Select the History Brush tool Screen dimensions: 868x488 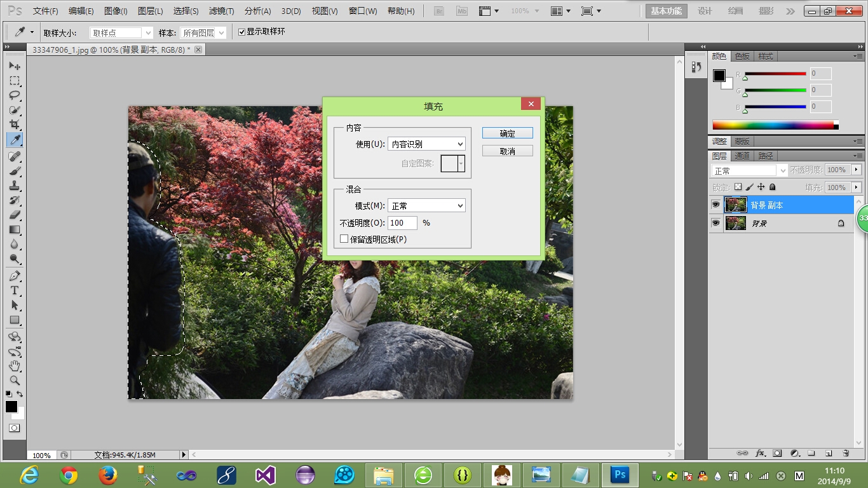tap(14, 200)
